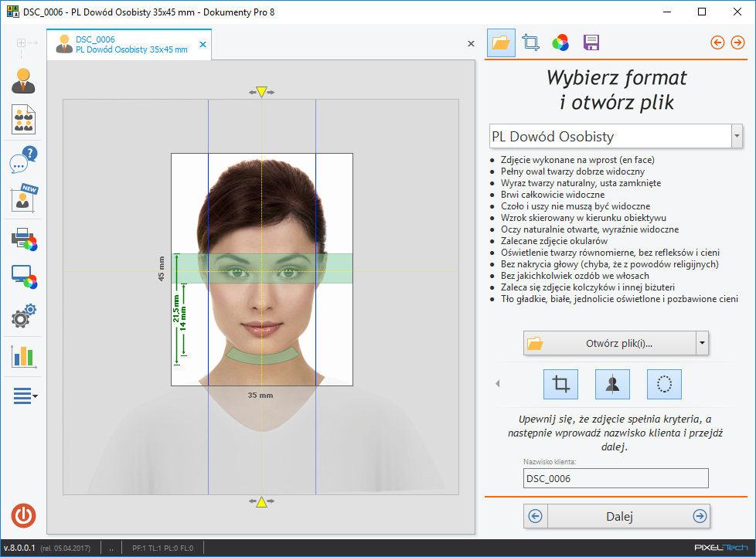This screenshot has width=756, height=557.
Task: Open the group photo sheet icon
Action: (23, 120)
